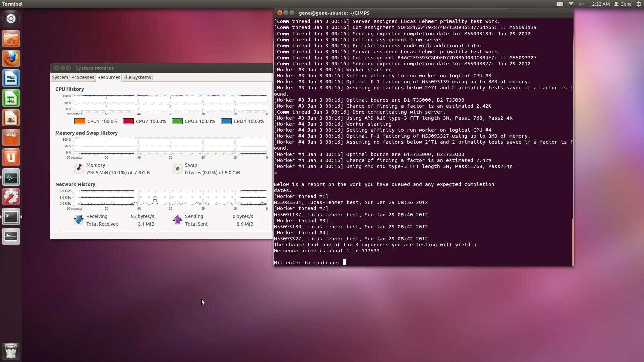
Task: Click the 'Mersenne prime is about 1 in 113533' line
Action: (328, 251)
